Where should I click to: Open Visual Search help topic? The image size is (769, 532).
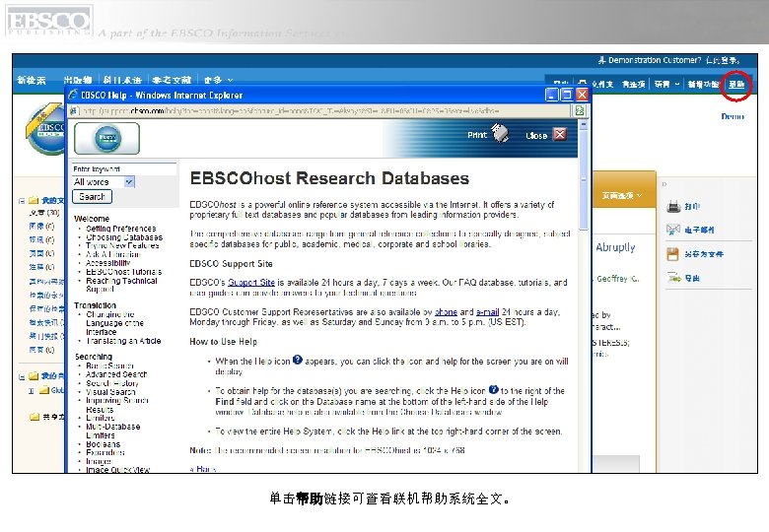click(110, 392)
